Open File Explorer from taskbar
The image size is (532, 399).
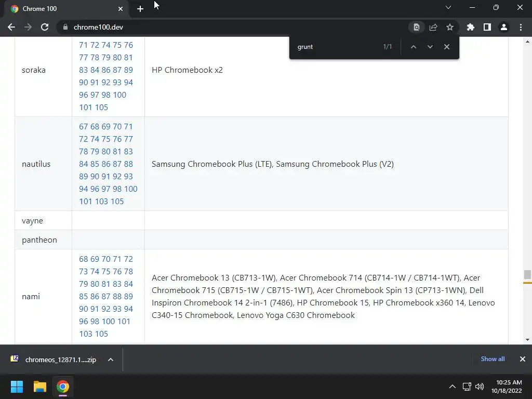click(39, 387)
